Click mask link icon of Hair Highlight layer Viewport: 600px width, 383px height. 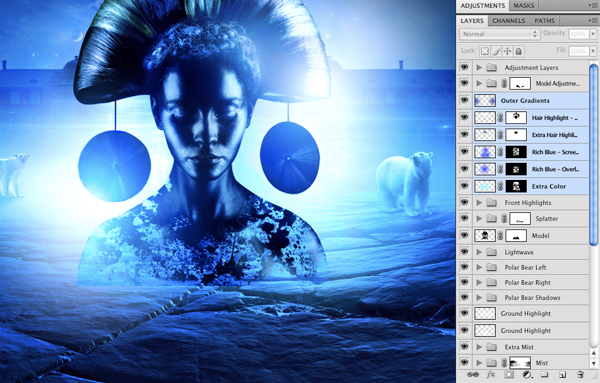(500, 118)
